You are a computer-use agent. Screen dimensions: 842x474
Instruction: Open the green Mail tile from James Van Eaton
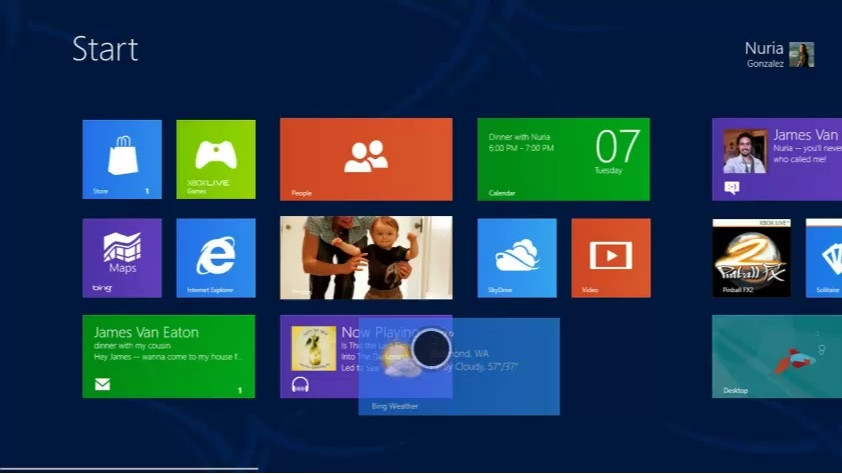click(x=169, y=356)
